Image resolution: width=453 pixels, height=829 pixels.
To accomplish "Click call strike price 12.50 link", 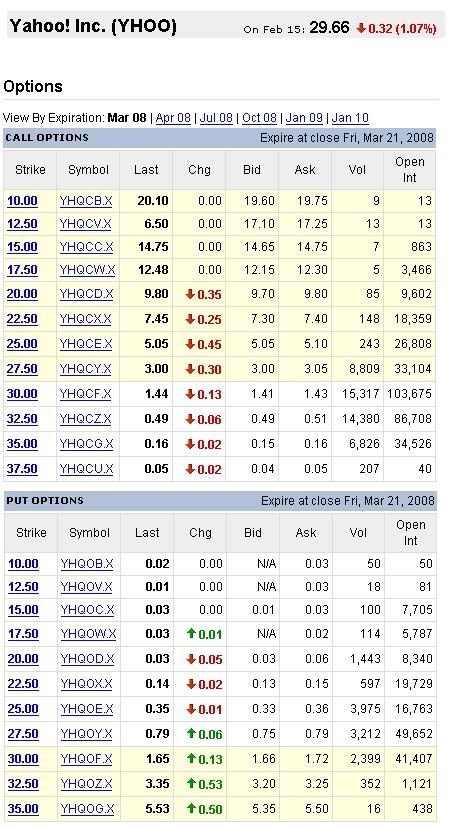I will click(22, 224).
